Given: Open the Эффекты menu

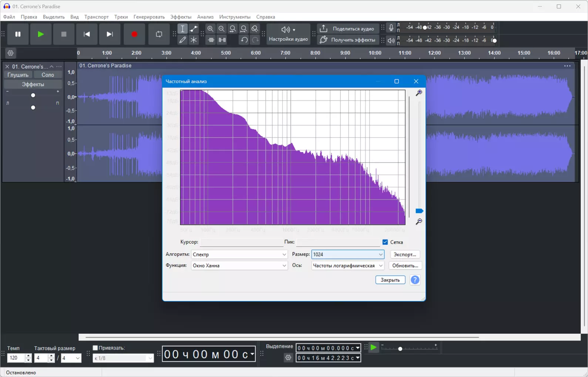Looking at the screenshot, I should click(x=181, y=17).
